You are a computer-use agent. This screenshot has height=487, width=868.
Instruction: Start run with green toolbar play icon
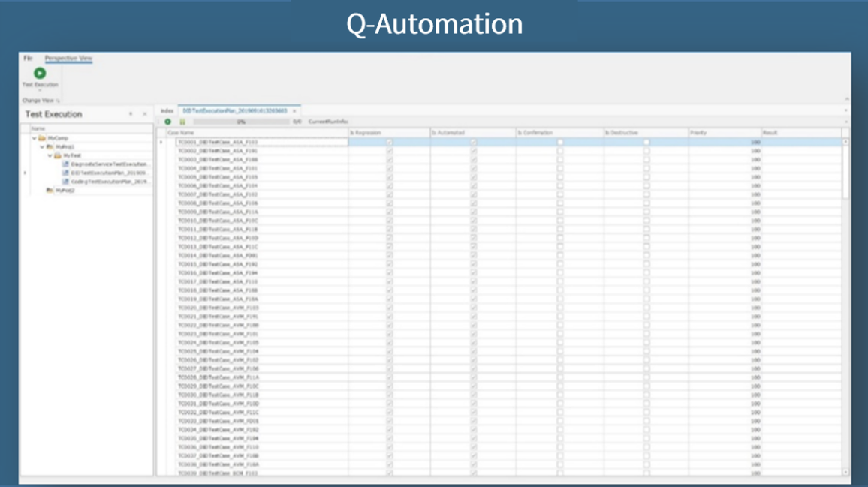point(167,122)
